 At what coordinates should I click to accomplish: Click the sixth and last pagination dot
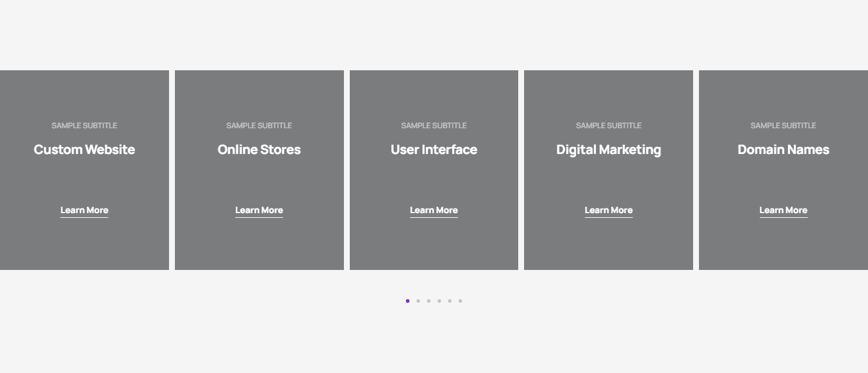(x=460, y=301)
